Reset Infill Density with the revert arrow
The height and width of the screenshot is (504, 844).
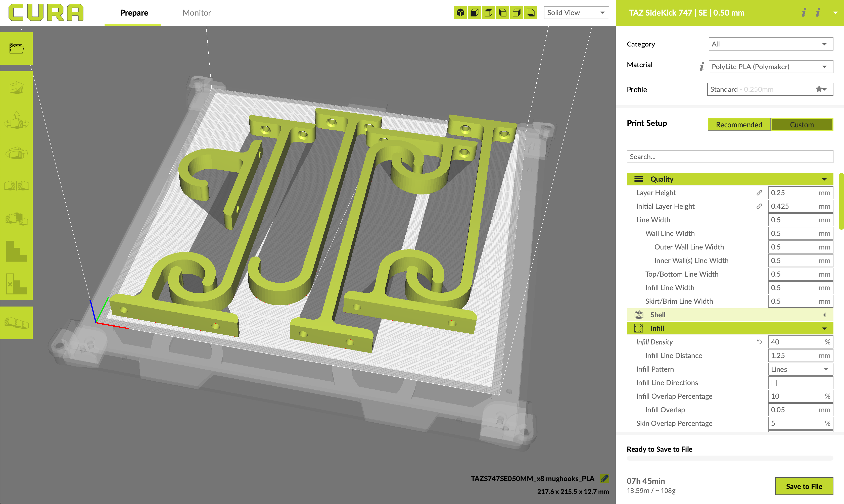759,342
